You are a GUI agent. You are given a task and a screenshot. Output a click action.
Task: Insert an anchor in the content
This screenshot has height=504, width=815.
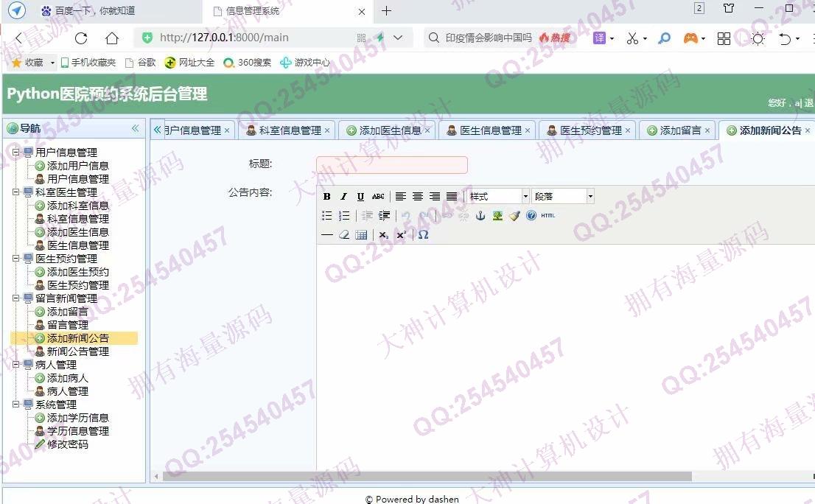480,216
